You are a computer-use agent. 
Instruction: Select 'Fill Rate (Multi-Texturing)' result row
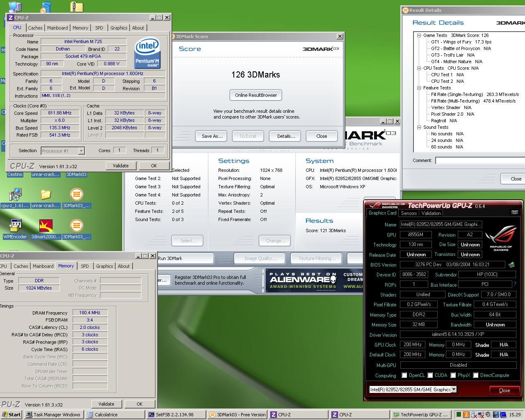point(473,101)
